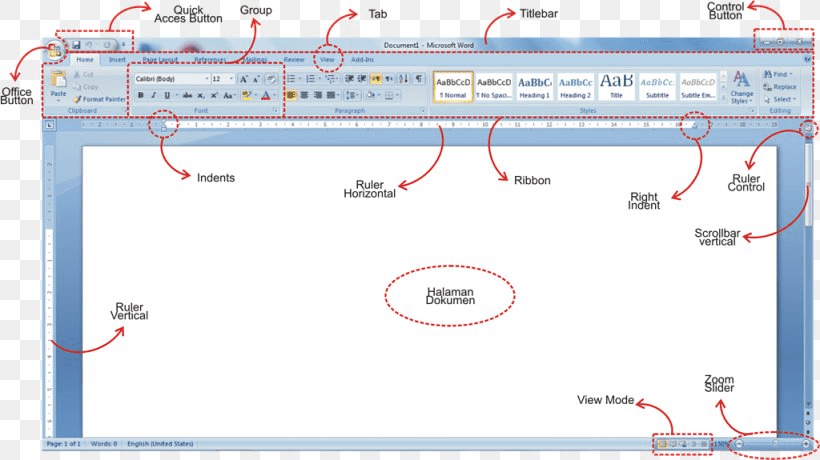Click the Sort A-Z icon
Screen dimensions: 820x460
403,79
